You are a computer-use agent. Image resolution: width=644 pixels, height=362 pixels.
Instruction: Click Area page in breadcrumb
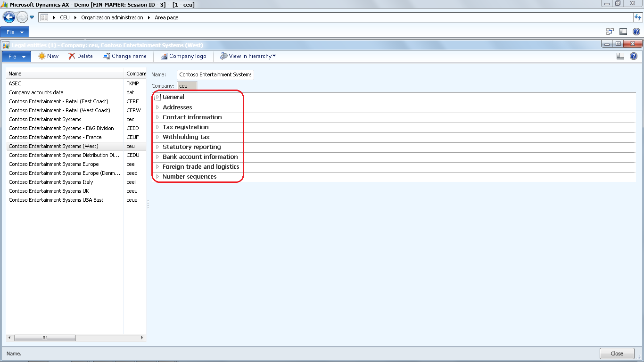pyautogui.click(x=166, y=17)
